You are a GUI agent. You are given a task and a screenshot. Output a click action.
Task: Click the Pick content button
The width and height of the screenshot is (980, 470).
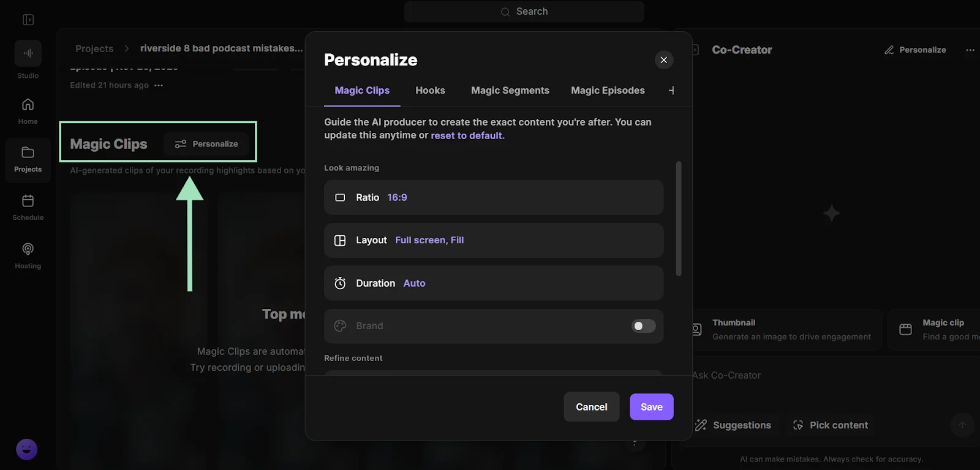tap(831, 425)
